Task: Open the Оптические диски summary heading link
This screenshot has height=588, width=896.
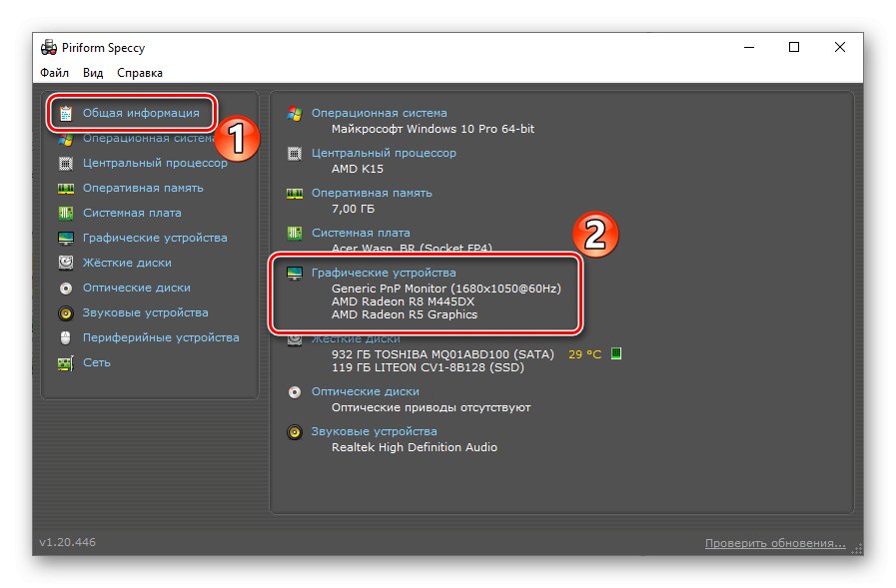Action: 366,391
